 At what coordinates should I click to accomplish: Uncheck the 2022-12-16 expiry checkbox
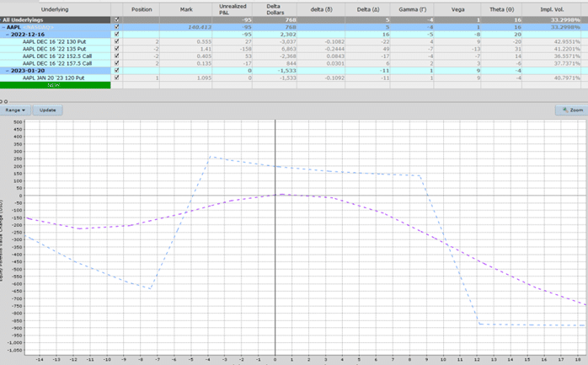116,34
